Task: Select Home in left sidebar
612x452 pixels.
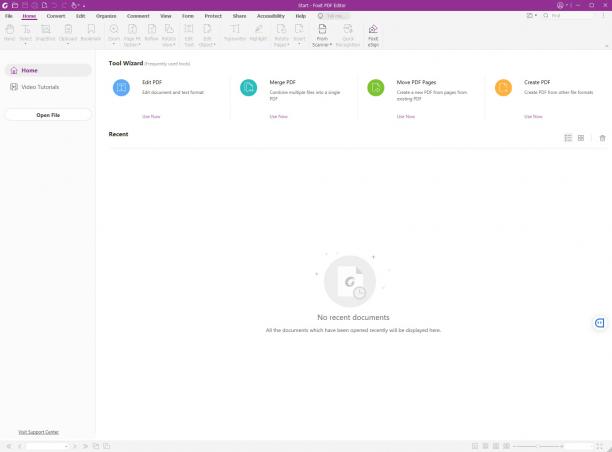Action: click(x=48, y=70)
